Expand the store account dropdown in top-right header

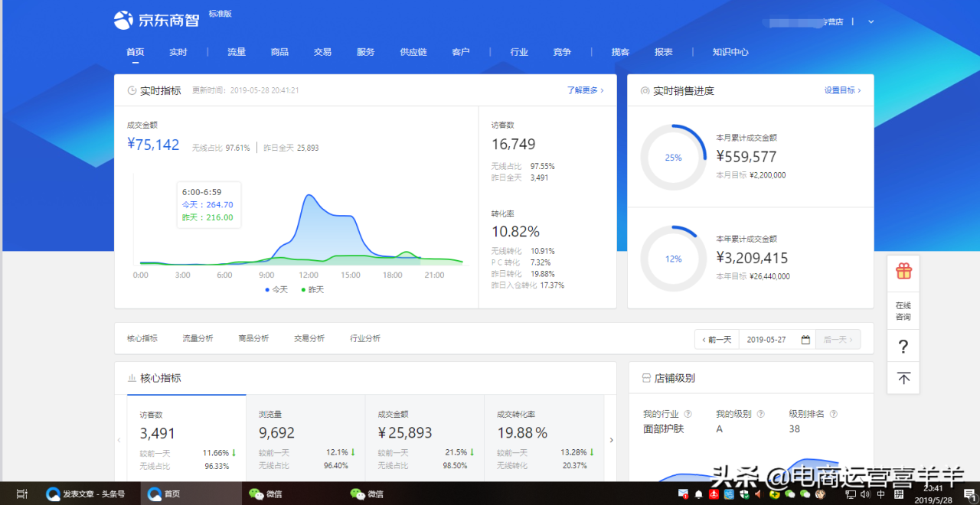871,21
